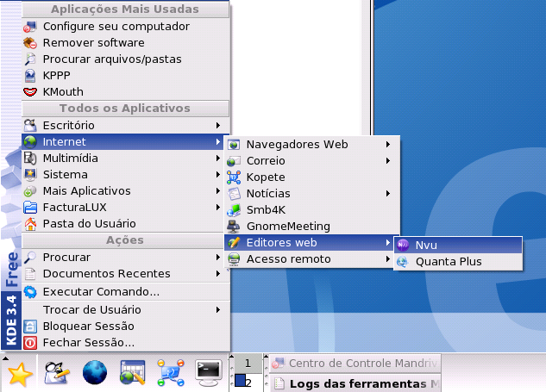Screen dimensions: 546x392
Task: Click the Configure seu computador icon
Action: 30,27
